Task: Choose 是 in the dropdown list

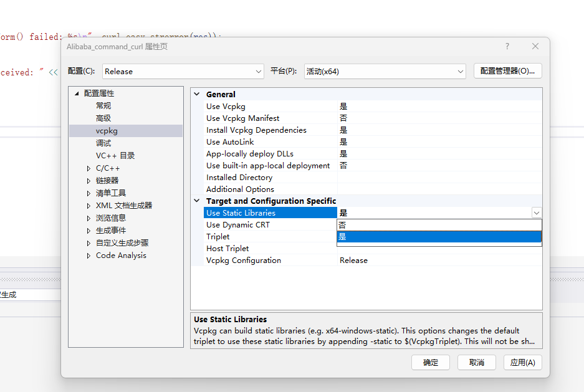Action: click(439, 237)
